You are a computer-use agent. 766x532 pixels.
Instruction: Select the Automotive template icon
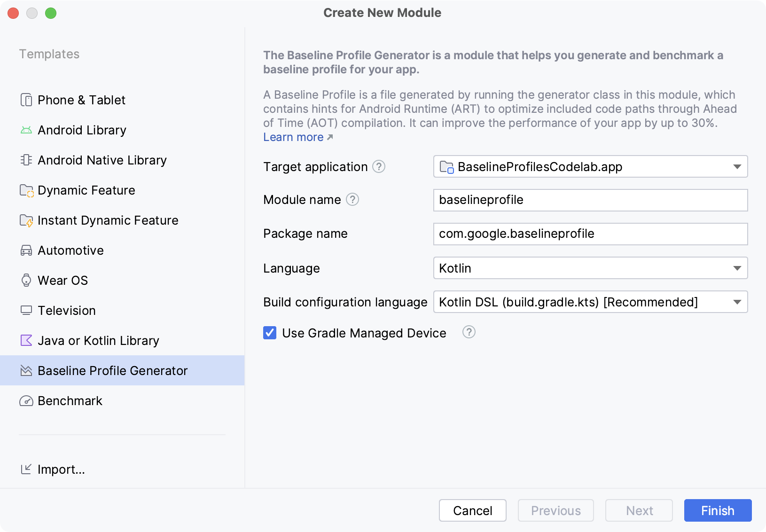point(26,250)
